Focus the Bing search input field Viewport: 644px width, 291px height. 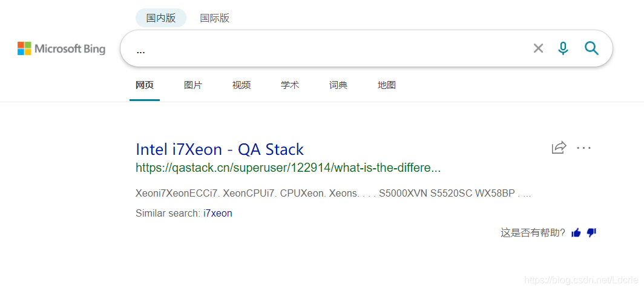click(x=329, y=48)
